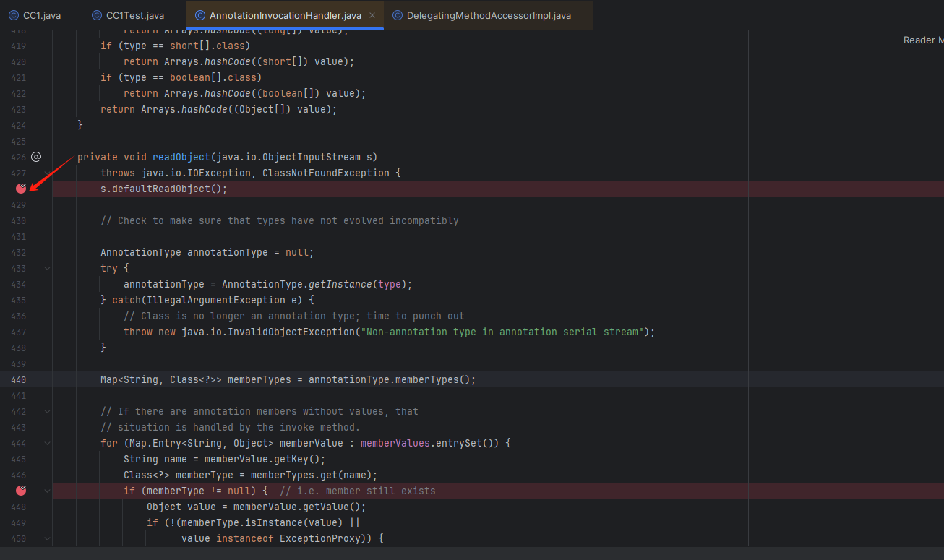Viewport: 944px width, 560px height.
Task: Click getInstance in line 434
Action: [340, 284]
